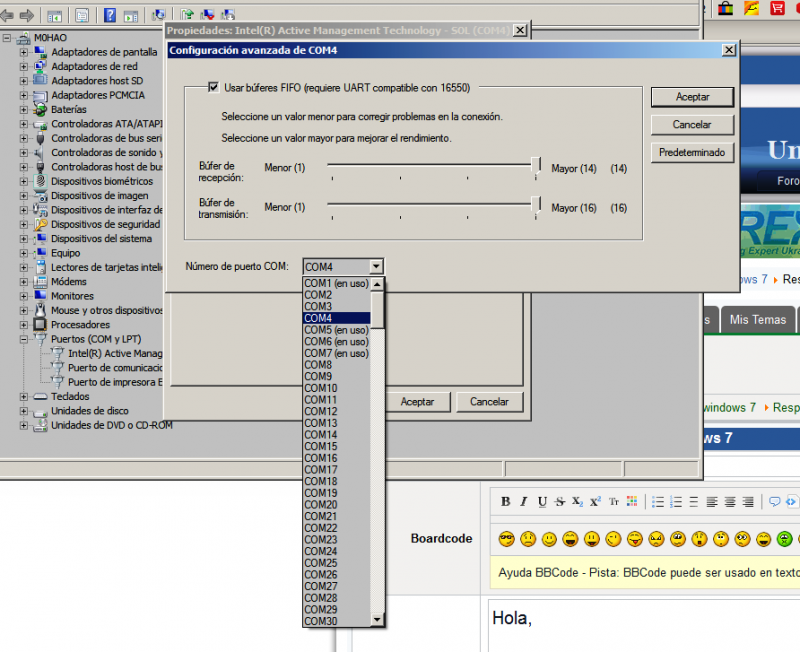Open the font size Tr tool
The height and width of the screenshot is (652, 800).
pyautogui.click(x=614, y=501)
